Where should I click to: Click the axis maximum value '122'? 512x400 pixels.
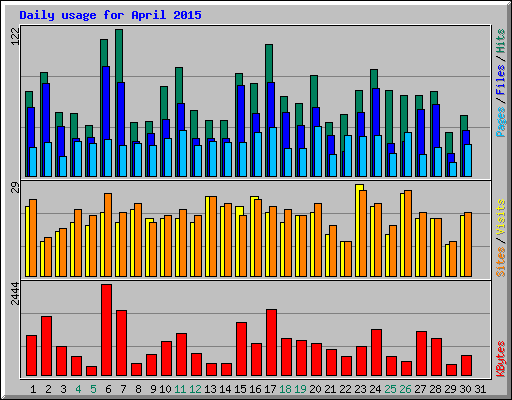tap(15, 36)
